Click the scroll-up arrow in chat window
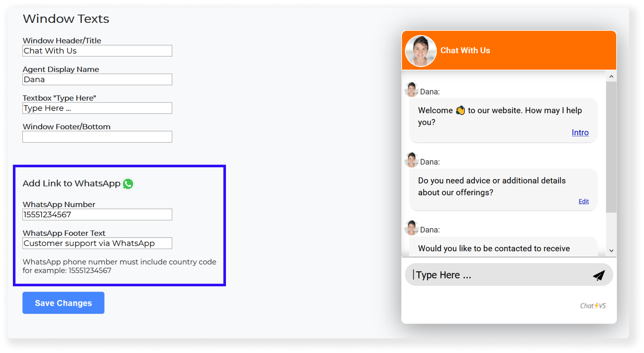644x353 pixels. tap(611, 77)
